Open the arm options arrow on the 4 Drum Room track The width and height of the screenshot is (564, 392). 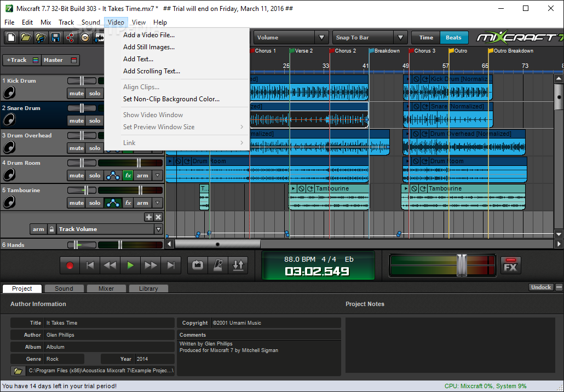click(157, 176)
